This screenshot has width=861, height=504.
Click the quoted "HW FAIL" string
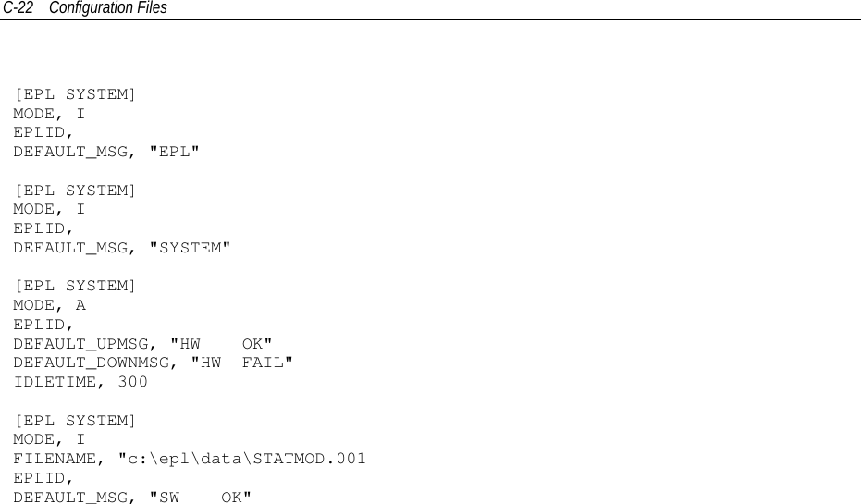242,363
